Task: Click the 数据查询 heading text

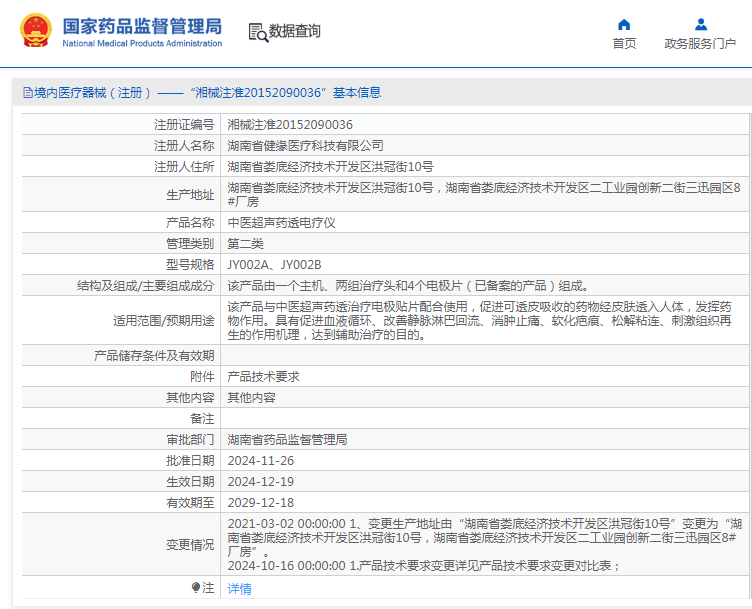Action: (x=294, y=31)
